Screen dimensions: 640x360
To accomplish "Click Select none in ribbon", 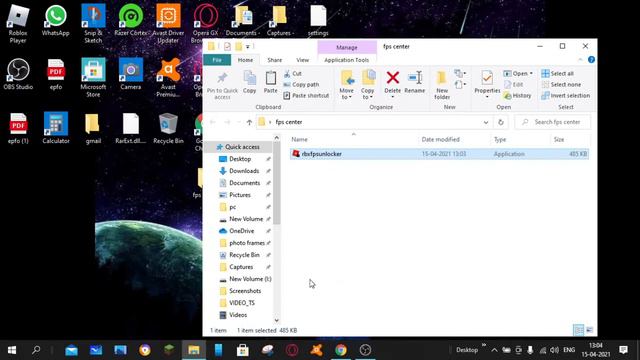I will pyautogui.click(x=561, y=84).
